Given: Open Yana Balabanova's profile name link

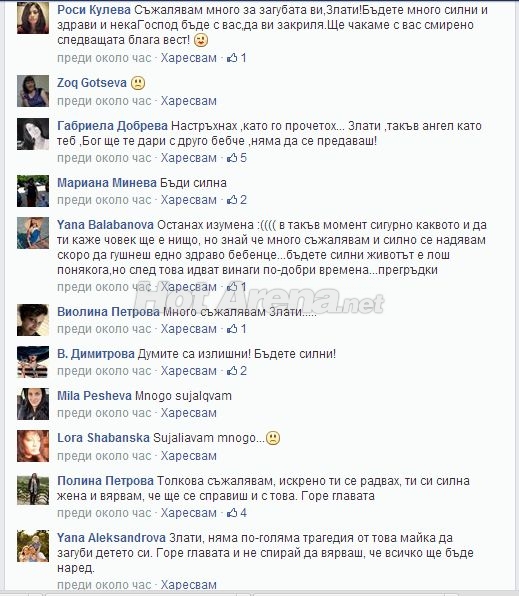Looking at the screenshot, I should (x=105, y=225).
